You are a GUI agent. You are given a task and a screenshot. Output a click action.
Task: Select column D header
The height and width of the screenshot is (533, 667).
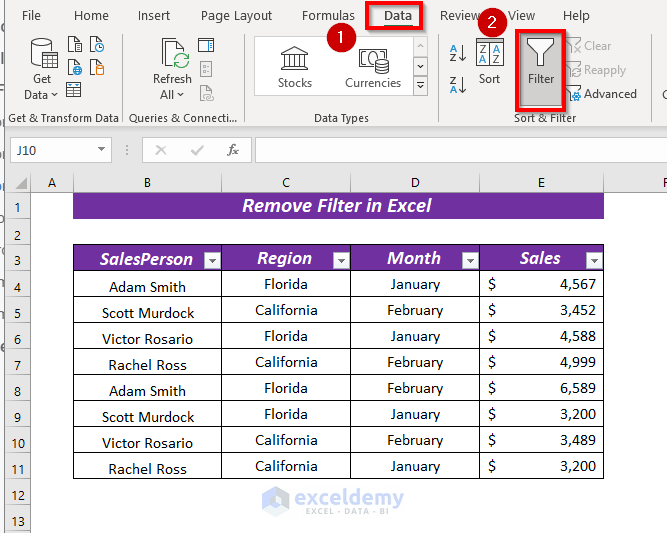[x=415, y=183]
